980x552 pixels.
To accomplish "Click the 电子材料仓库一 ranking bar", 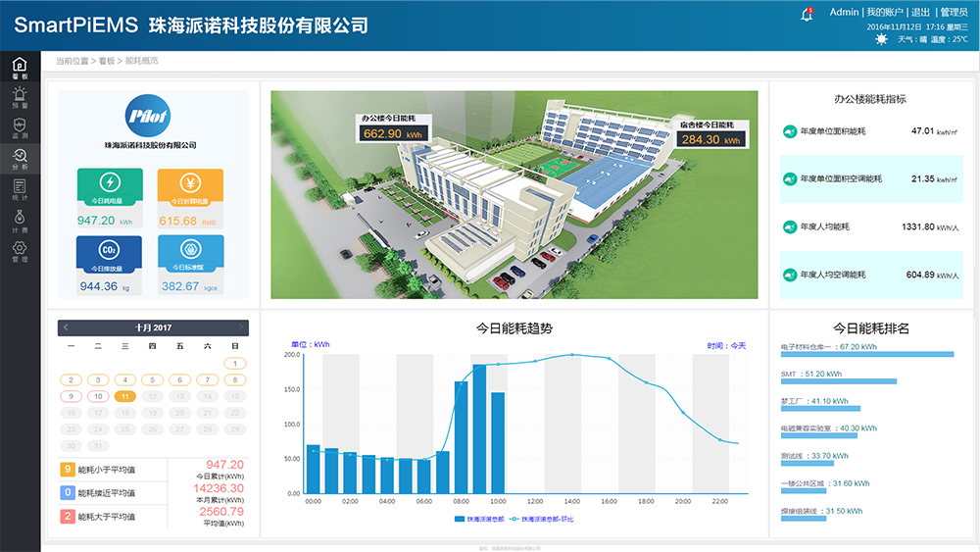I will 866,354.
